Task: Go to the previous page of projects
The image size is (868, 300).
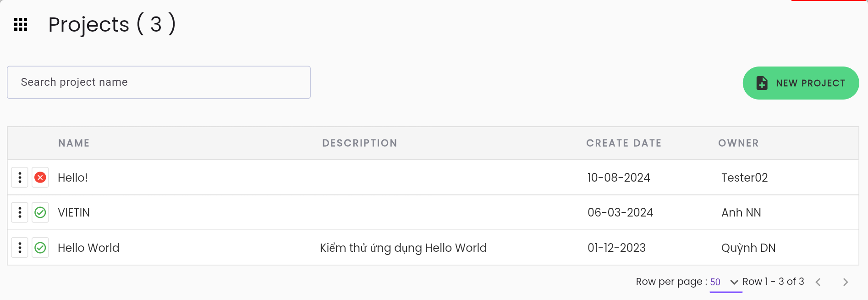Action: pyautogui.click(x=818, y=282)
